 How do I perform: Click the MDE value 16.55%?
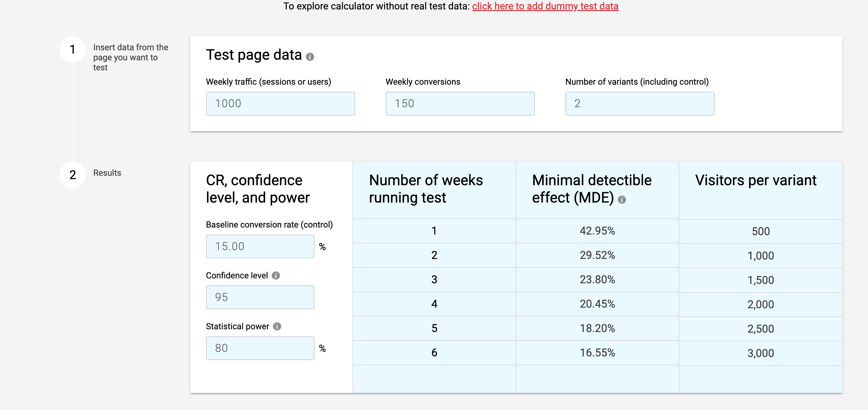pos(597,353)
